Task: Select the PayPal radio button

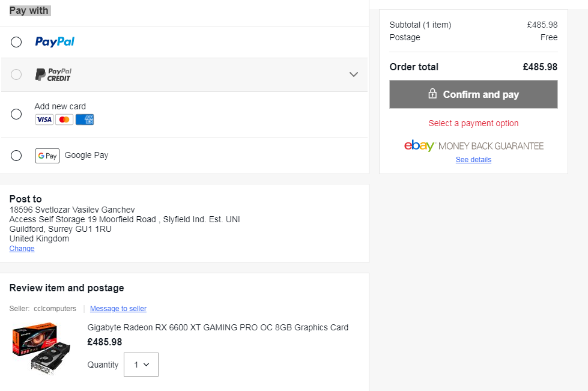Action: click(16, 42)
